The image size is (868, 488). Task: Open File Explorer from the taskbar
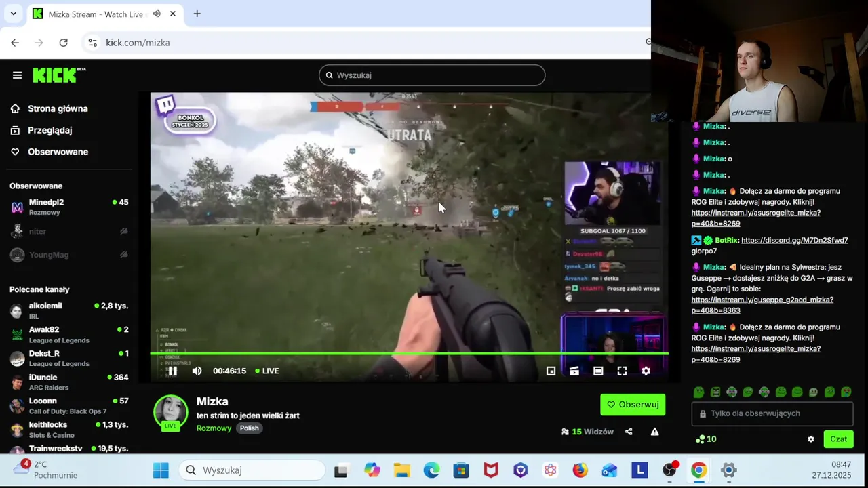pyautogui.click(x=401, y=470)
